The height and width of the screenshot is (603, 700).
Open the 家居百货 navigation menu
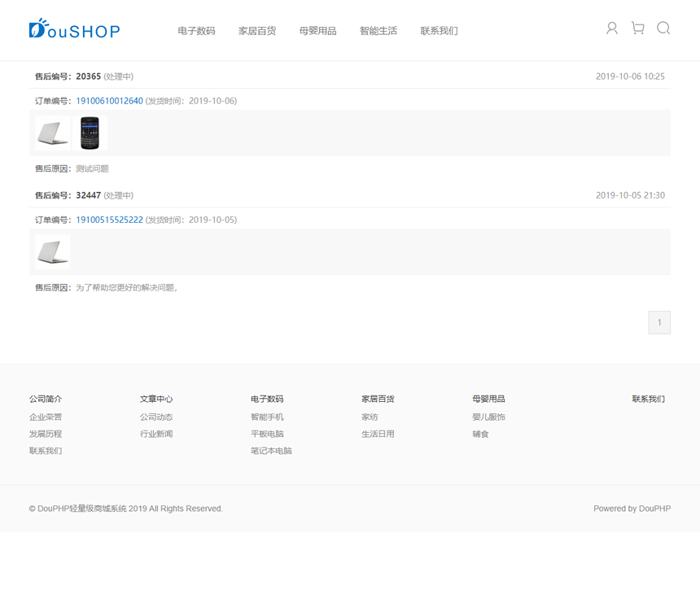pyautogui.click(x=257, y=31)
